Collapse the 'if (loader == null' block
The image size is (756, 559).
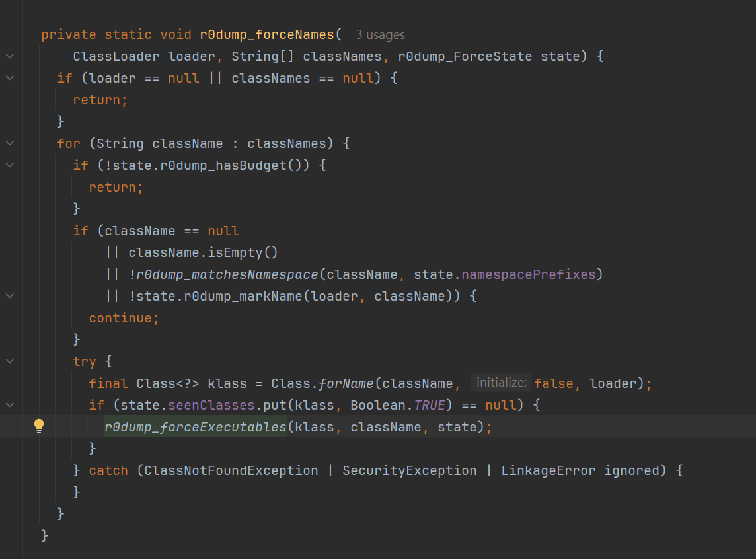coord(10,78)
